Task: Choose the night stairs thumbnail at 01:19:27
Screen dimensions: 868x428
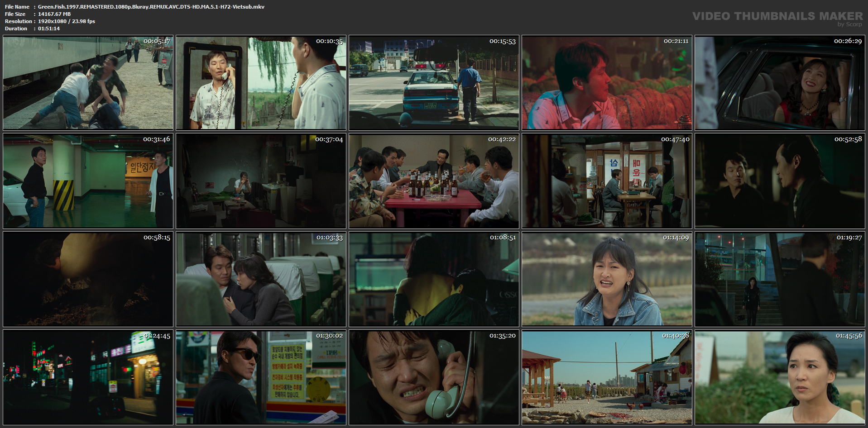Action: [x=780, y=279]
